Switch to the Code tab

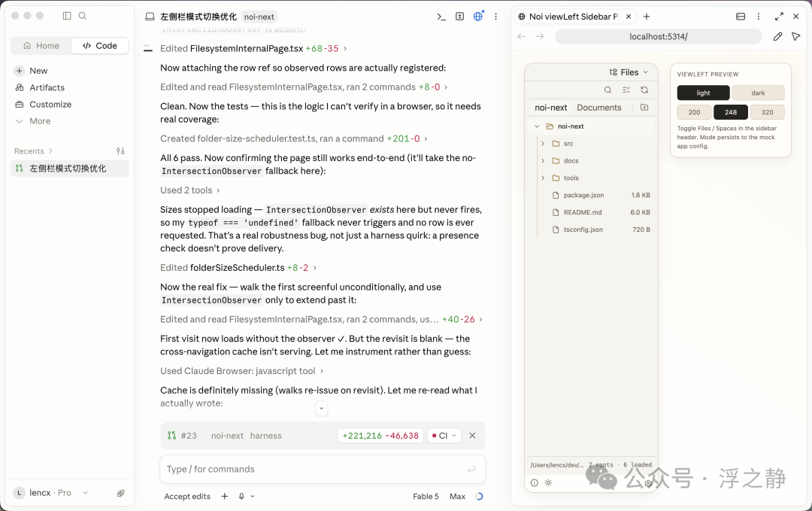[x=100, y=46]
